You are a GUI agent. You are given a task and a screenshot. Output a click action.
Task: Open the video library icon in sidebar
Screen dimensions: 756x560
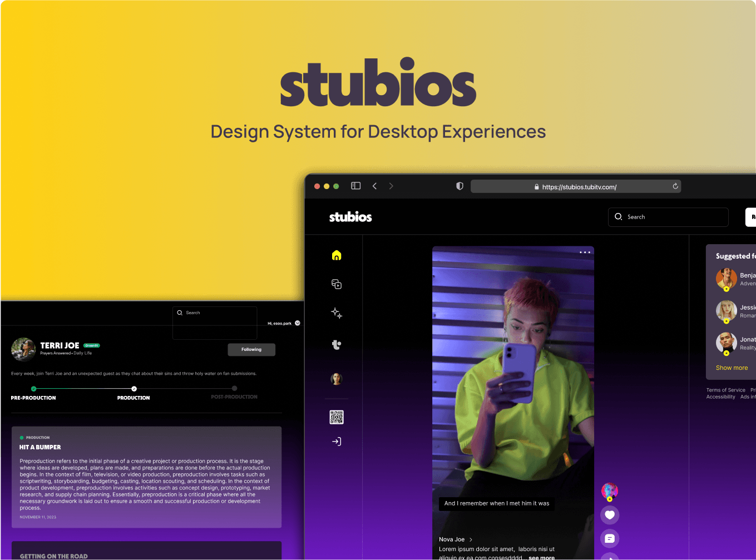[x=337, y=284]
